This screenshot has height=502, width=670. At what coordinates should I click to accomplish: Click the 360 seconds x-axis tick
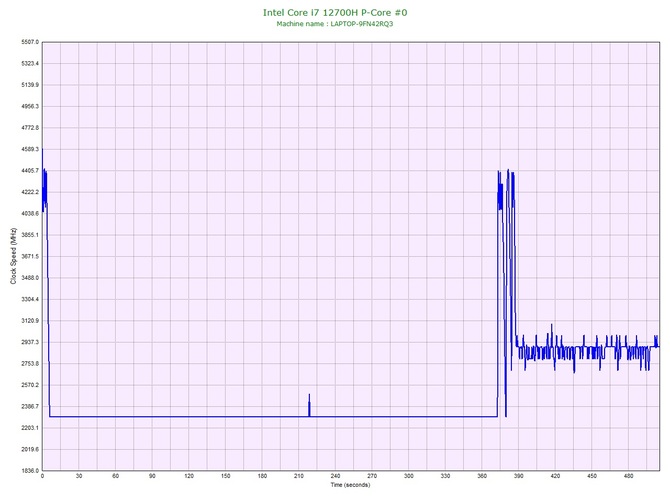[x=482, y=476]
